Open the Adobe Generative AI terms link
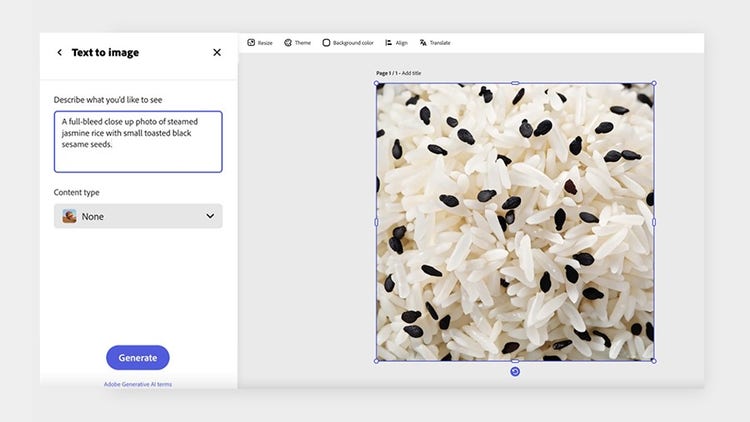The width and height of the screenshot is (750, 422). (x=138, y=384)
